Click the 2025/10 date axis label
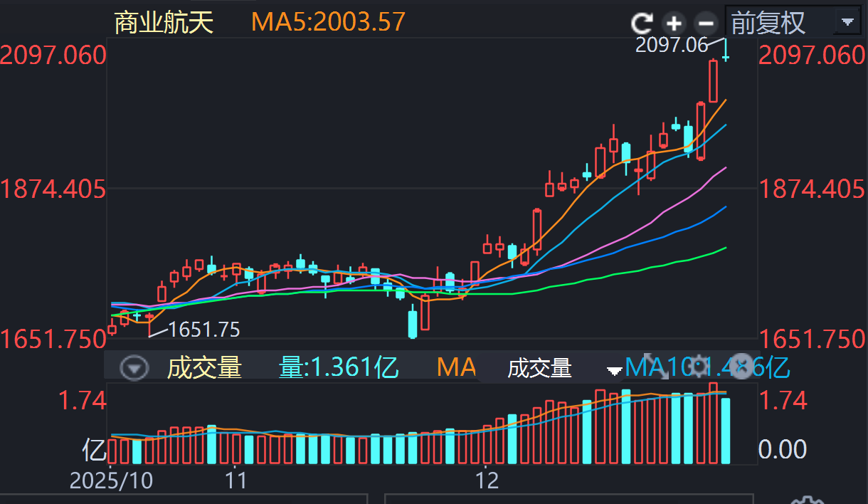Screen dimensions: 868x504 (x=111, y=480)
